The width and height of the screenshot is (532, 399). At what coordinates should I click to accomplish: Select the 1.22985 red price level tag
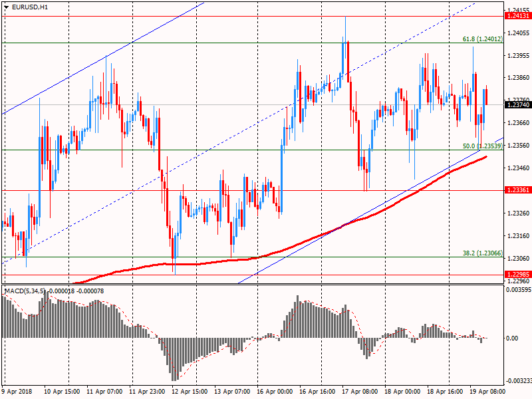click(518, 275)
